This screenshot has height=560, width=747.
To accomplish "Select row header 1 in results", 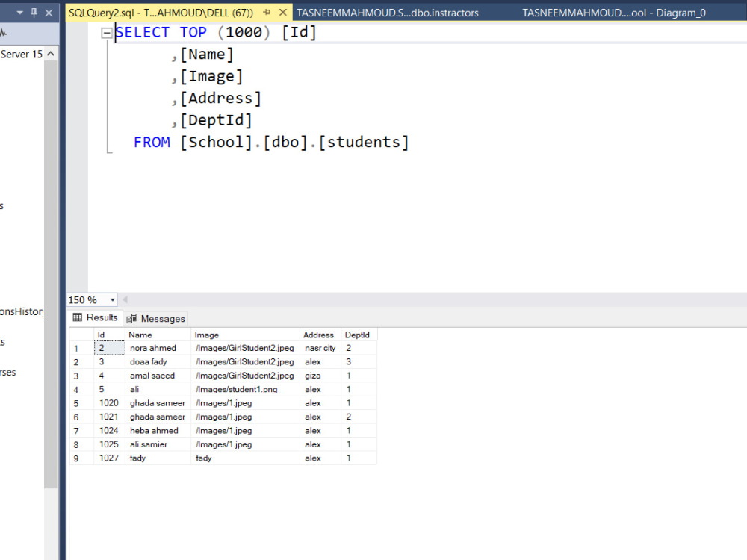I will tap(81, 348).
